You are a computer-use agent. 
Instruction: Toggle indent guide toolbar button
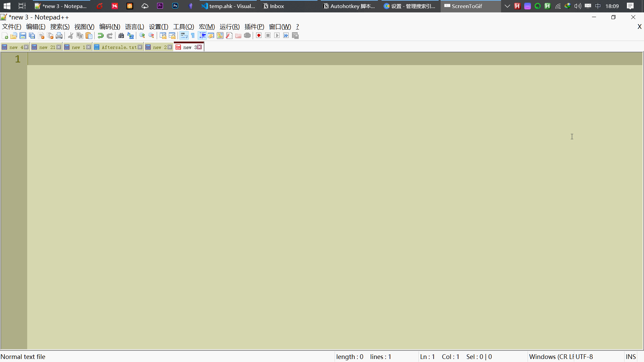click(202, 36)
